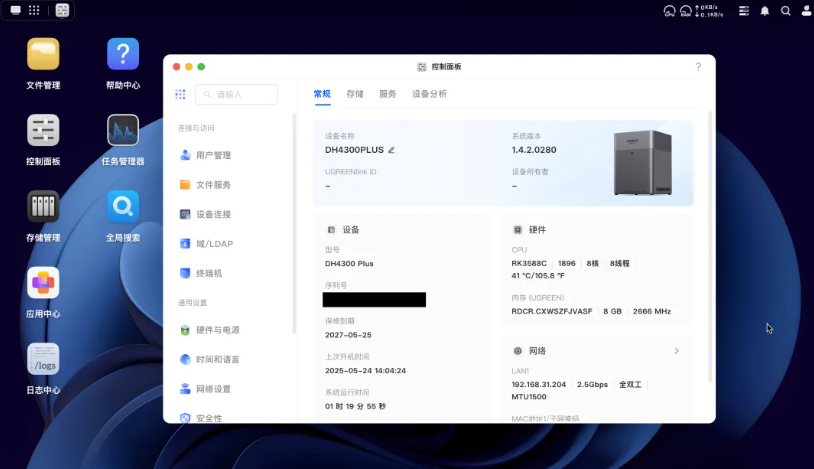Image resolution: width=814 pixels, height=469 pixels.
Task: Click the search magnifier in top bar
Action: tap(785, 11)
